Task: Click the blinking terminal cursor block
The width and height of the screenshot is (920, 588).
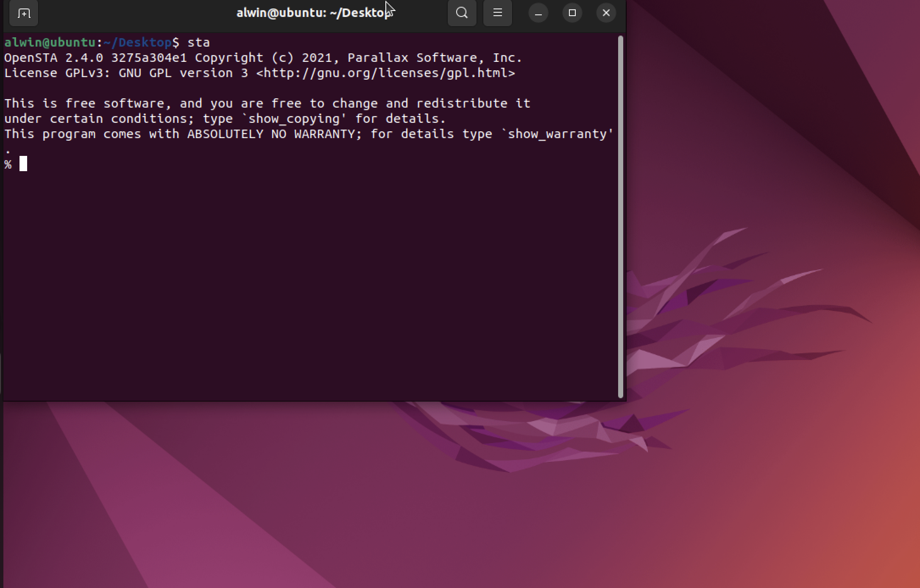Action: tap(23, 164)
